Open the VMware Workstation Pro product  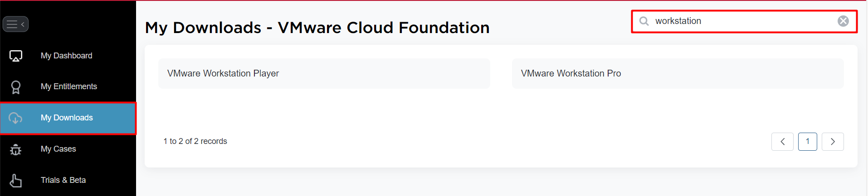point(678,73)
